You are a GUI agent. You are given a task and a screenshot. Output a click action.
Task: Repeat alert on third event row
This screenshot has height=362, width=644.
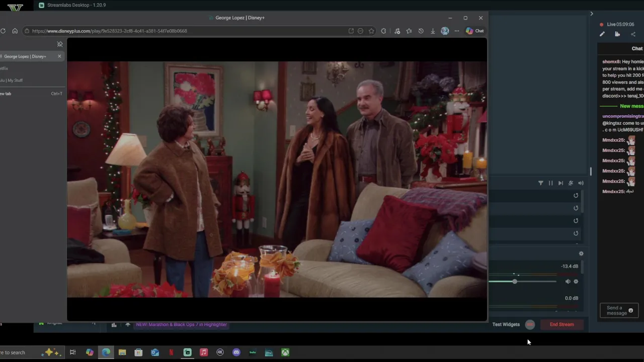[x=576, y=221]
